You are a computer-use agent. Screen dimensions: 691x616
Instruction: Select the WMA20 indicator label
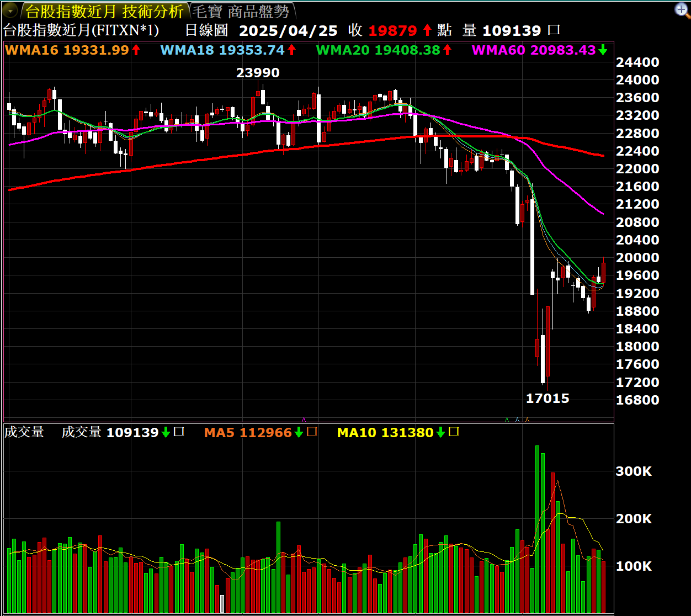[x=343, y=50]
